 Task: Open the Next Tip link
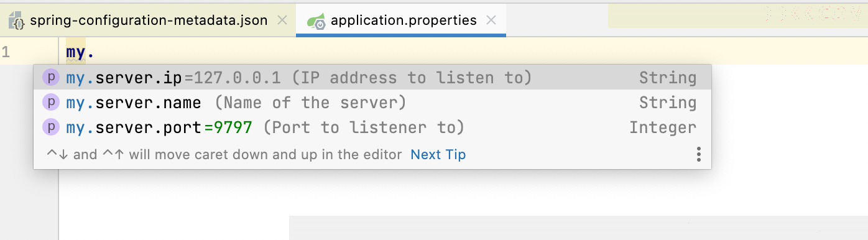(x=438, y=154)
